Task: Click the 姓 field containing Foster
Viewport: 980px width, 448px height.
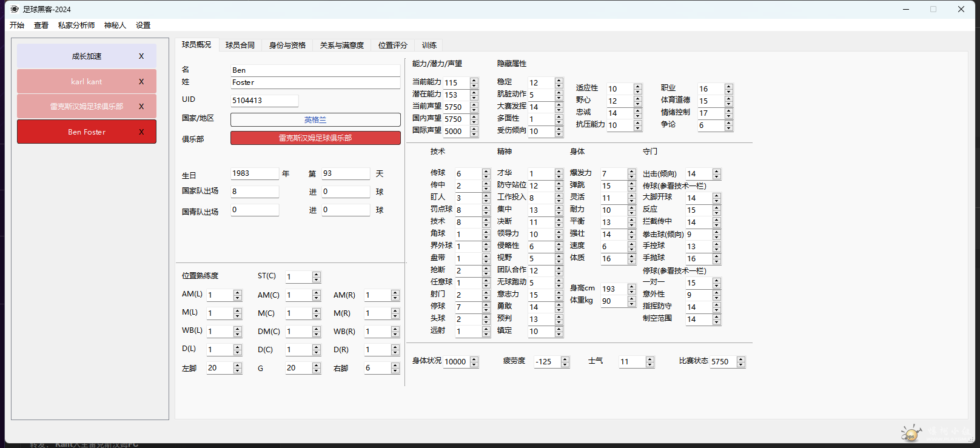Action: point(315,82)
